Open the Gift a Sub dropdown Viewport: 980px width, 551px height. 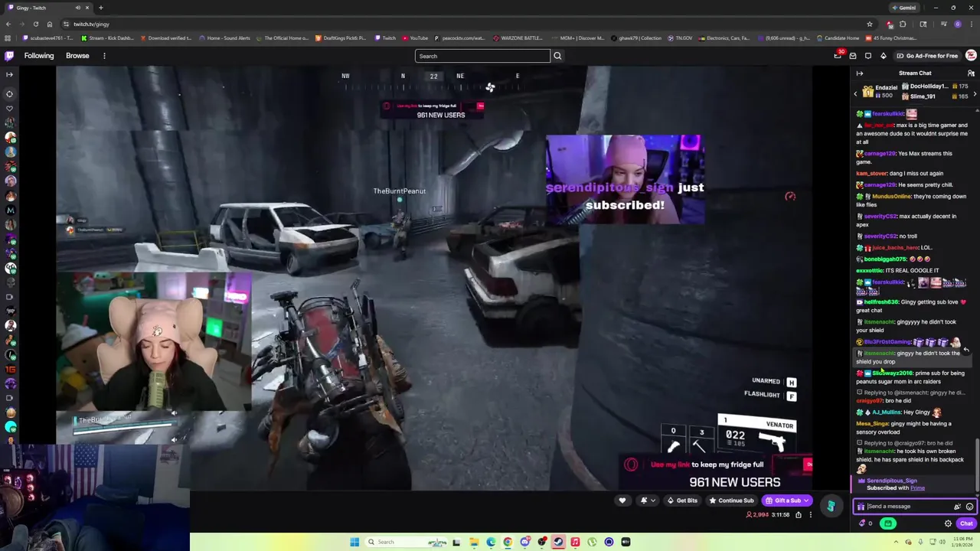[787, 500]
